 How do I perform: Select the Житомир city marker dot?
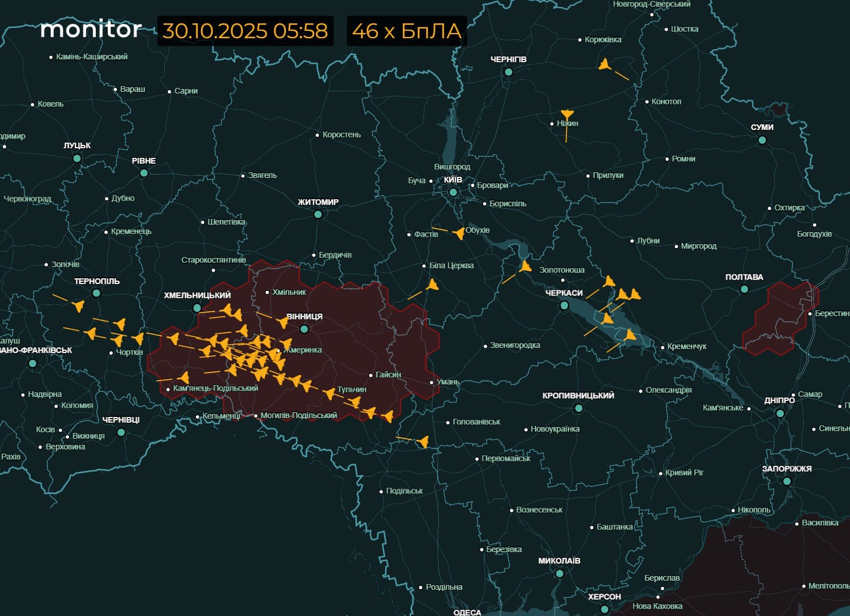(318, 214)
